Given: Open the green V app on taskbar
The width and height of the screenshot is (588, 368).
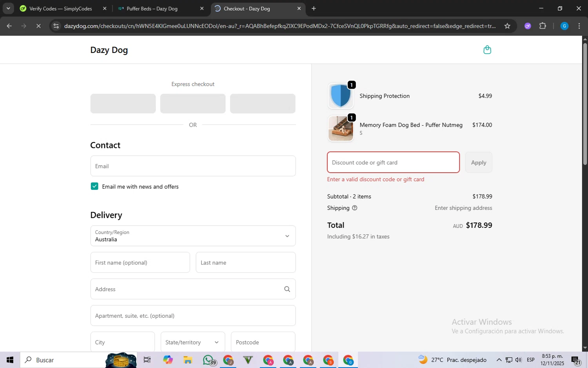Looking at the screenshot, I should coord(248,360).
